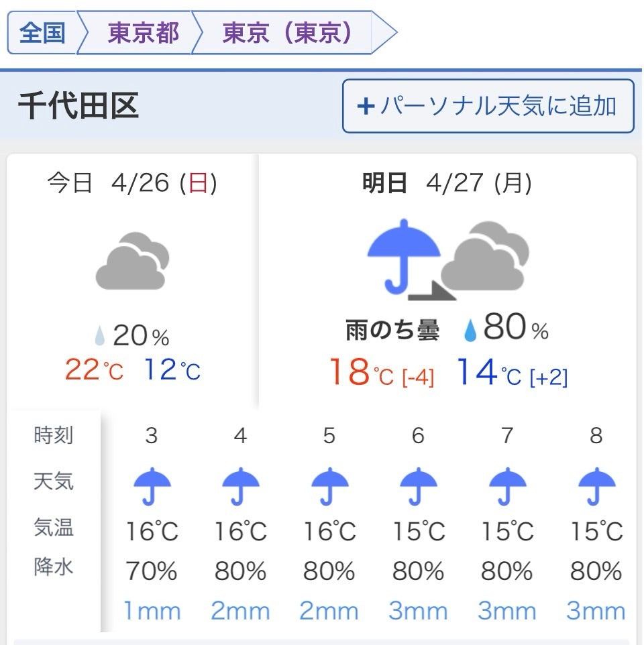The width and height of the screenshot is (644, 645).
Task: Click the umbrella icon for 7 o'clock
Action: (x=507, y=485)
